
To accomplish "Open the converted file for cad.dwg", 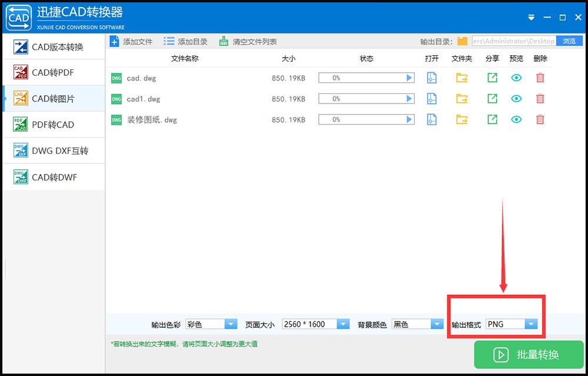I will point(432,78).
